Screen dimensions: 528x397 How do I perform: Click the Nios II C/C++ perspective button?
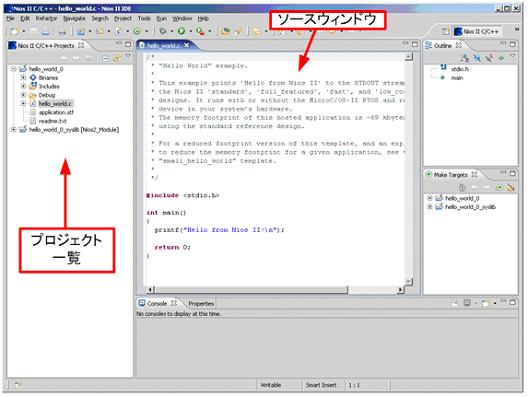tap(477, 32)
